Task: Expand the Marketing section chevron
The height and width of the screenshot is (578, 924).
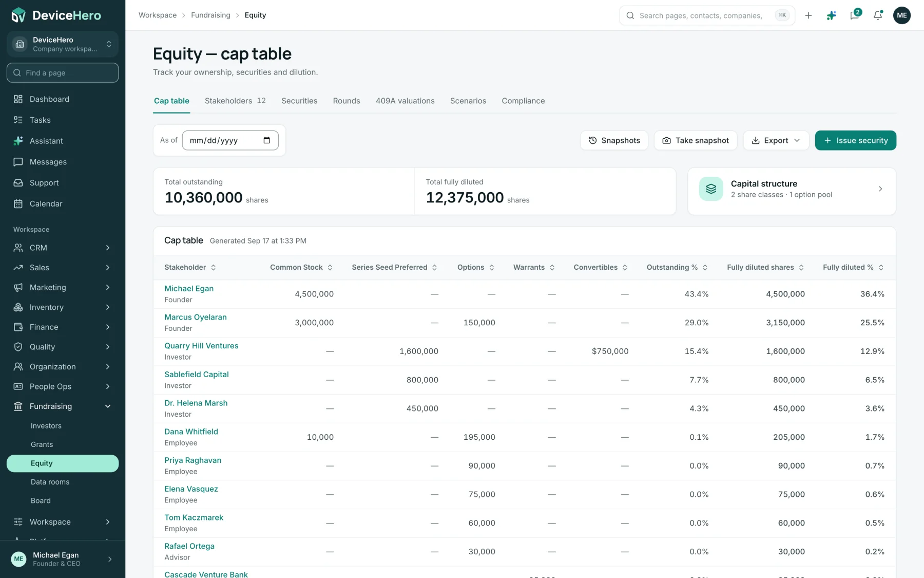Action: pos(108,287)
